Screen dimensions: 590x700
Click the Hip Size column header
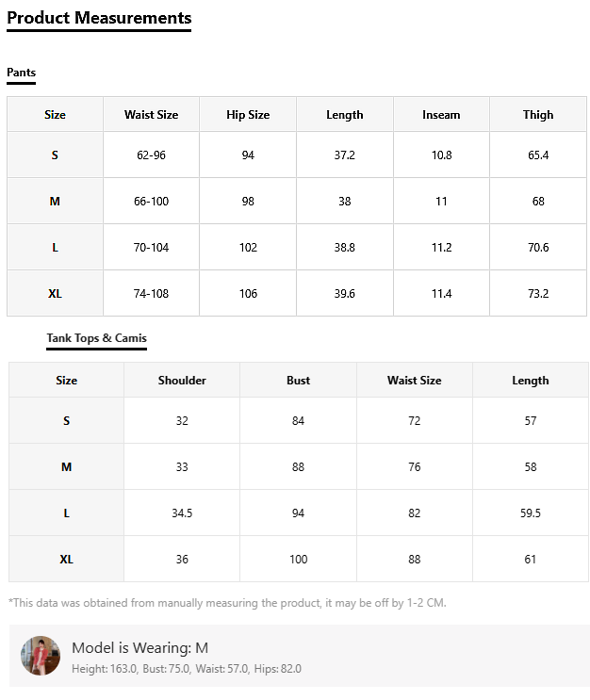pyautogui.click(x=248, y=115)
